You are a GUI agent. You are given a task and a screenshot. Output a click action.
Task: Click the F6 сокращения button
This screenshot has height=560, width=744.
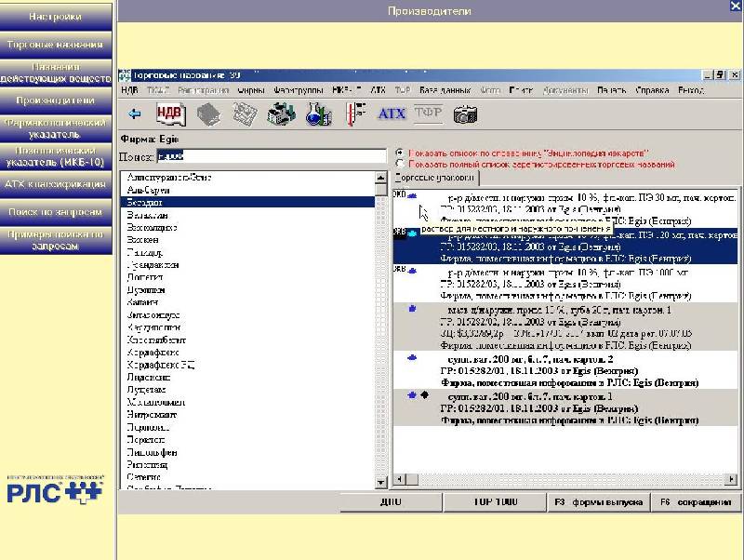[x=696, y=502]
